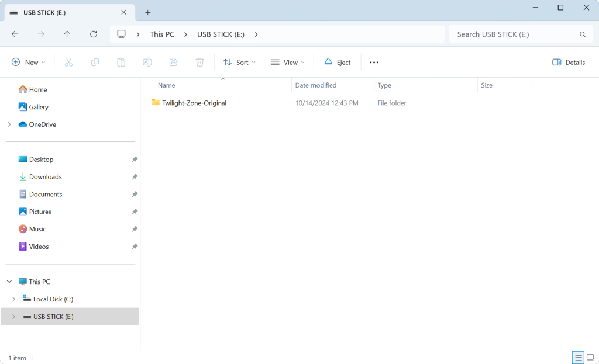Click the pin icon next to Downloads
This screenshot has width=599, height=364.
[x=135, y=176]
